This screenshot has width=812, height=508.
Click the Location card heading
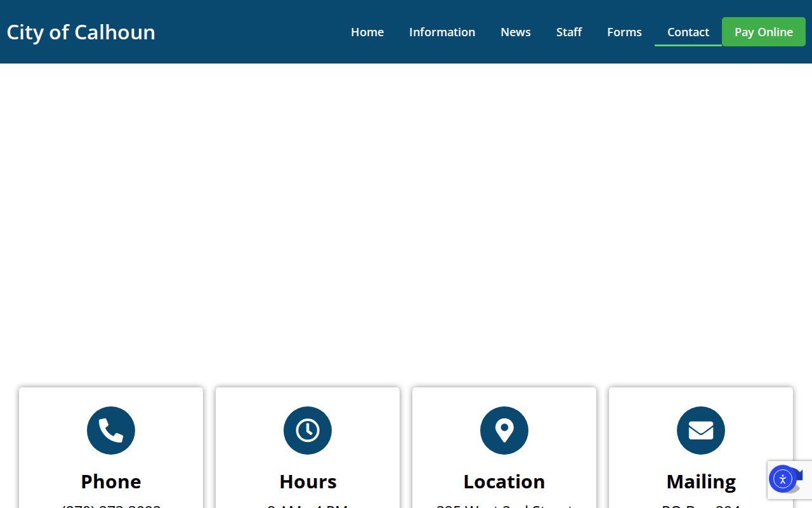tap(504, 481)
